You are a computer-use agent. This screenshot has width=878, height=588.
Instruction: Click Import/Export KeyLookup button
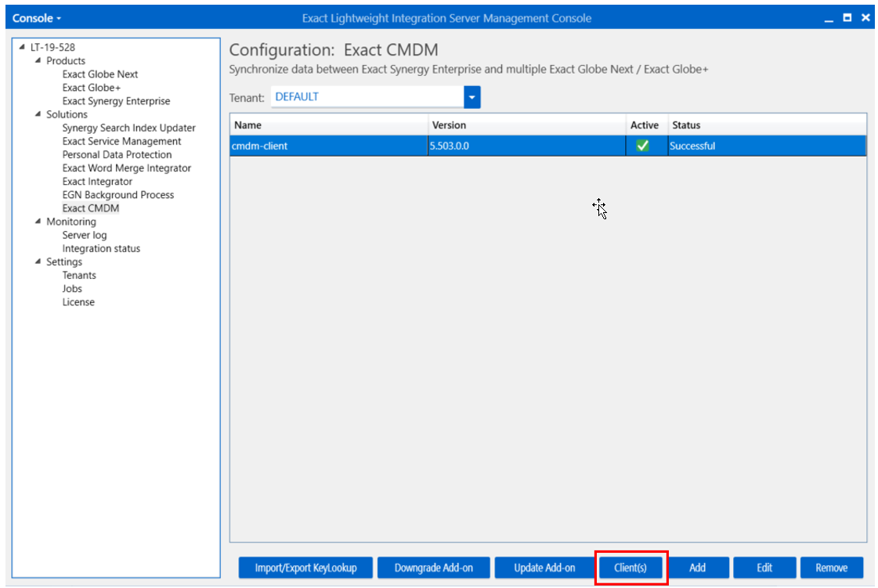coord(305,568)
